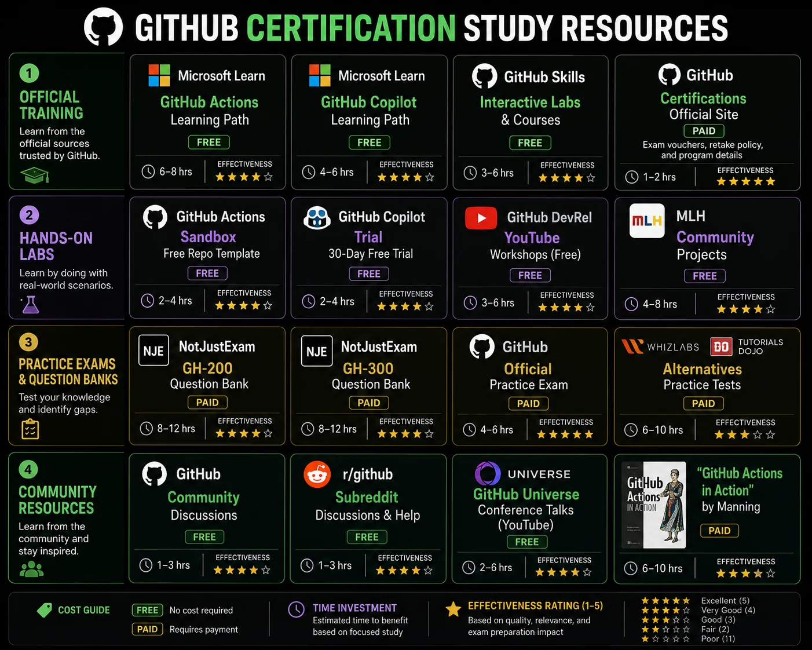Screen dimensions: 812x650
Task: Click the 'Community Resources' section heading
Action: [57, 500]
